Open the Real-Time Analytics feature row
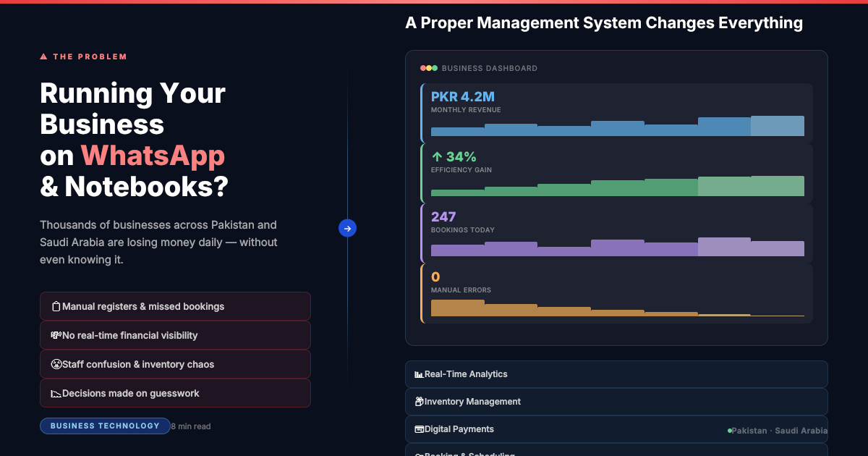This screenshot has height=456, width=868. 616,374
